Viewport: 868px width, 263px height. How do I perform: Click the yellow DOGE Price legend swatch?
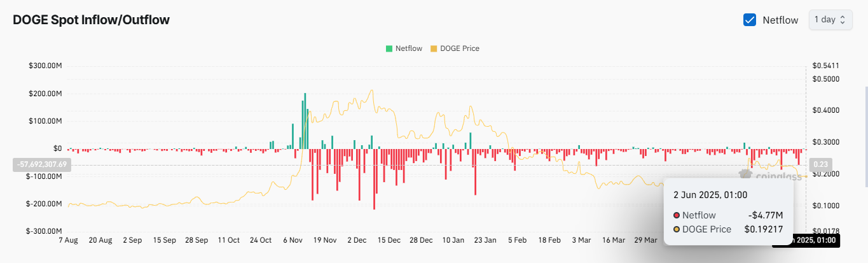[x=434, y=48]
